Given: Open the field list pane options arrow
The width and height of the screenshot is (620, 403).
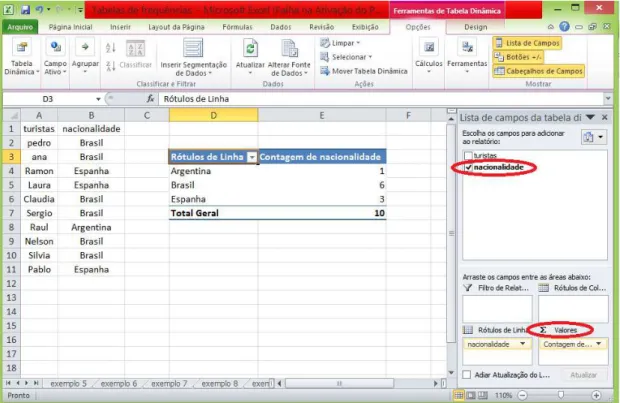Looking at the screenshot, I should point(590,117).
